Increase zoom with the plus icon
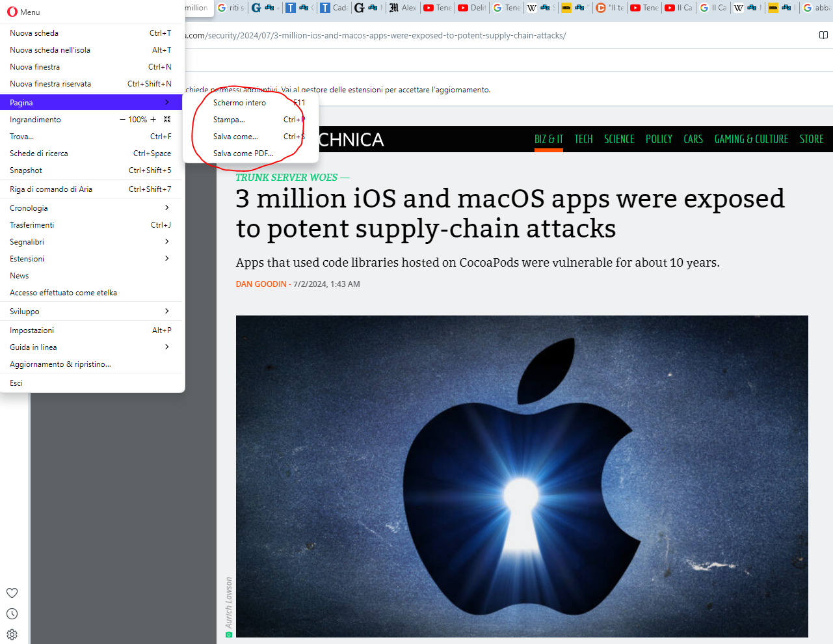Viewport: 833px width, 644px height. tap(153, 120)
